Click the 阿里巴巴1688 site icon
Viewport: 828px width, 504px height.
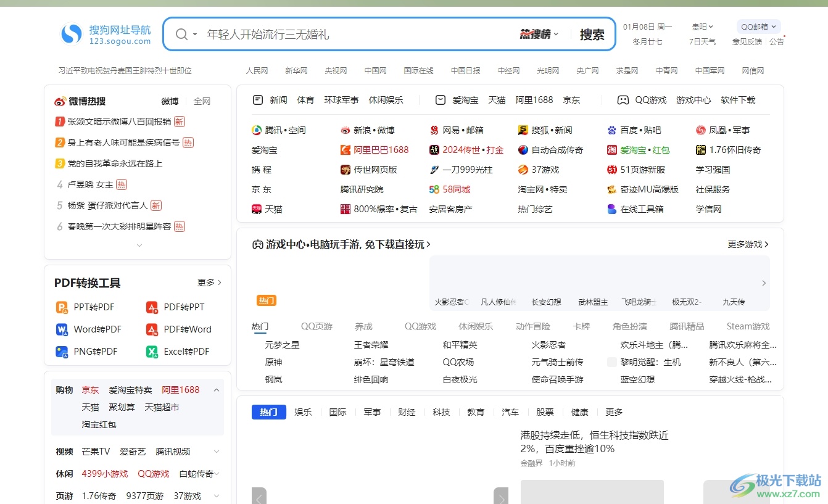point(346,150)
